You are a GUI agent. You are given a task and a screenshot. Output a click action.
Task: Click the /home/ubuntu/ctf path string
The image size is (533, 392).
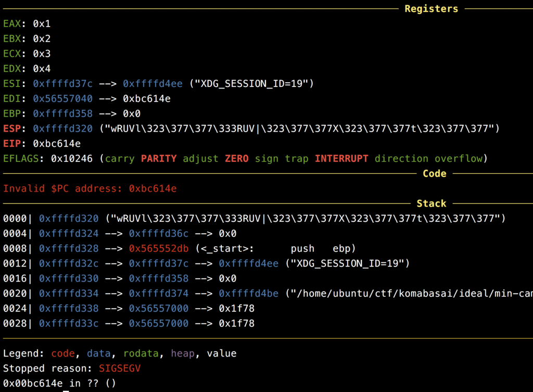(x=409, y=293)
